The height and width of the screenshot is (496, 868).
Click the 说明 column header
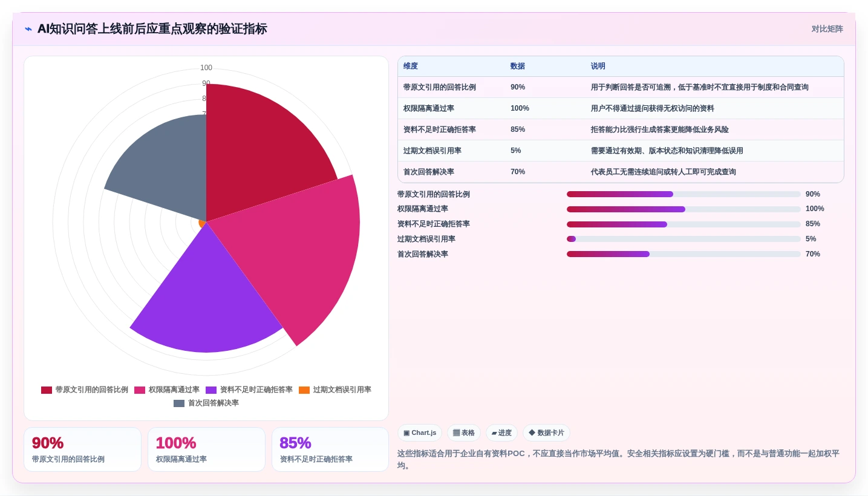tap(598, 67)
